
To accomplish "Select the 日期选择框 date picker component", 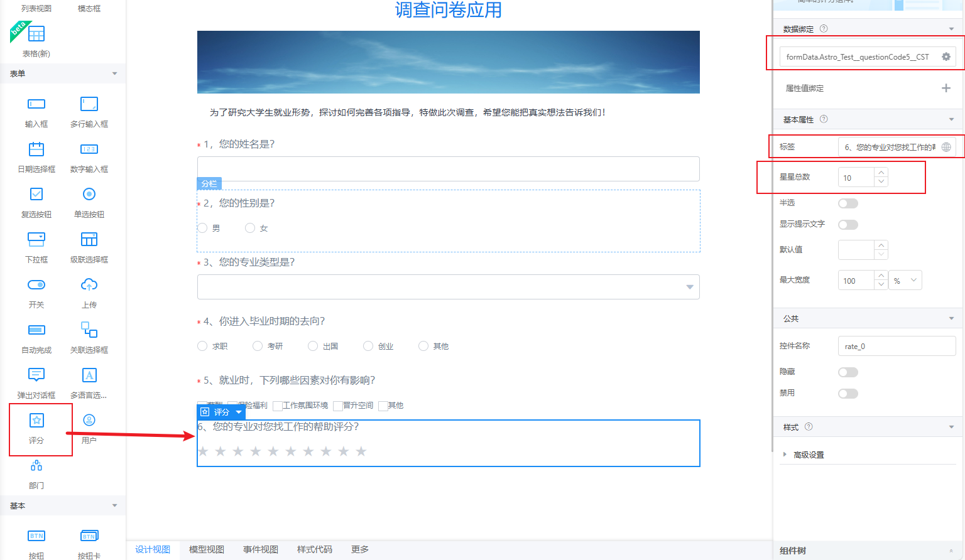I will (36, 149).
